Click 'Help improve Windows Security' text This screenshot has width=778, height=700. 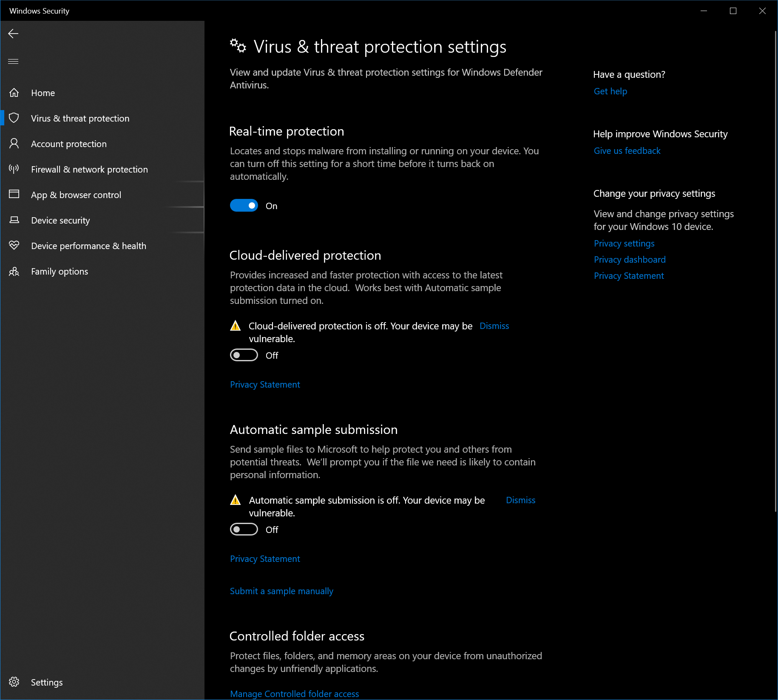(x=660, y=134)
